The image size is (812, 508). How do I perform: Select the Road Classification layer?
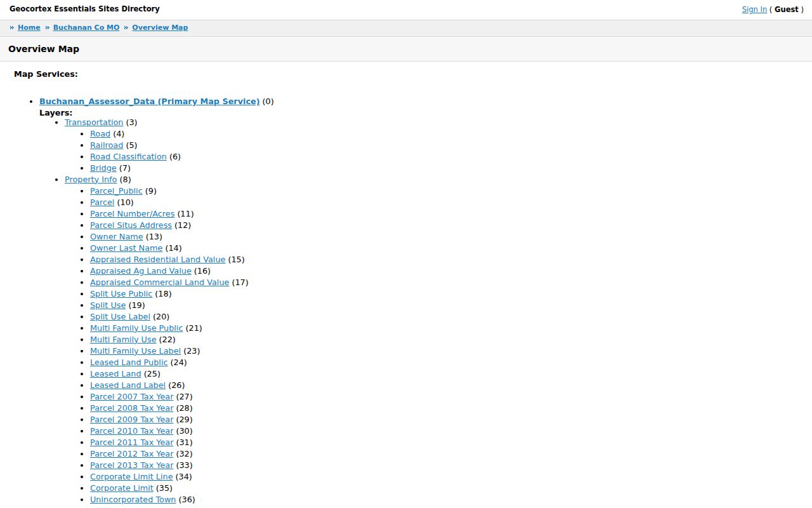click(x=128, y=157)
